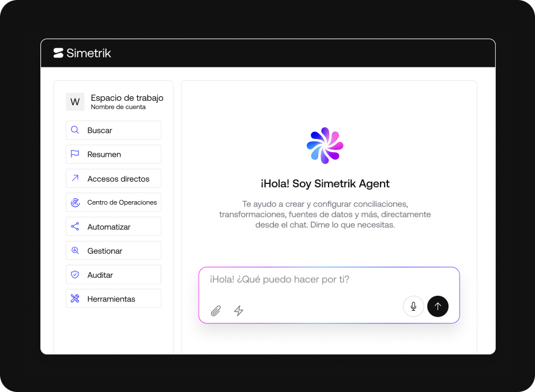Viewport: 535px width, 392px height.
Task: Select the Gestionar menu item
Action: pyautogui.click(x=114, y=251)
